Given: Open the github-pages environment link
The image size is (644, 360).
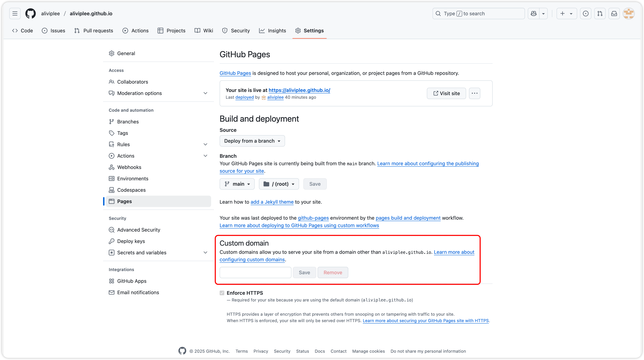Looking at the screenshot, I should pos(313,218).
